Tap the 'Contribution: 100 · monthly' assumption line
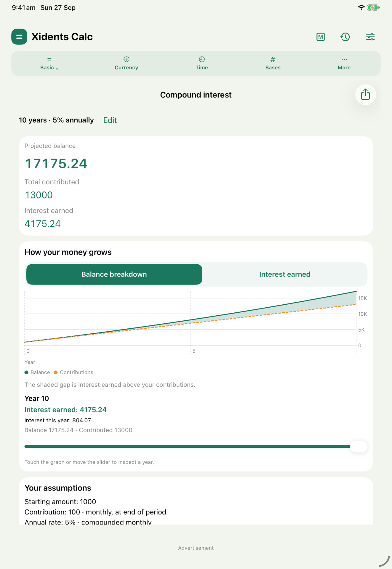 pos(95,512)
